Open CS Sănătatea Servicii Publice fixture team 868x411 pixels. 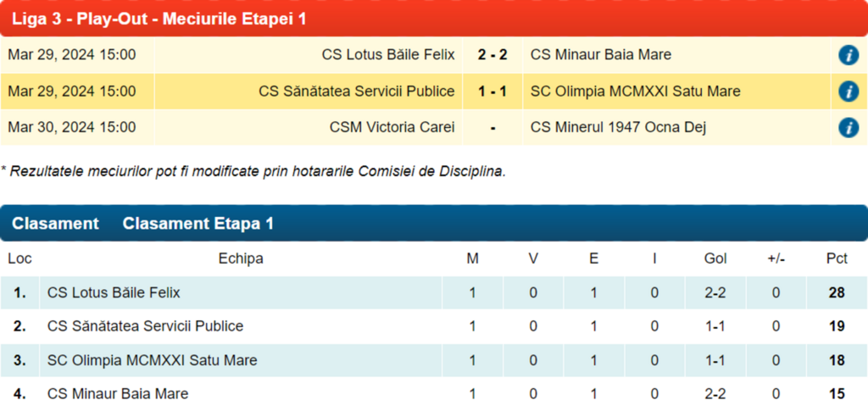357,92
